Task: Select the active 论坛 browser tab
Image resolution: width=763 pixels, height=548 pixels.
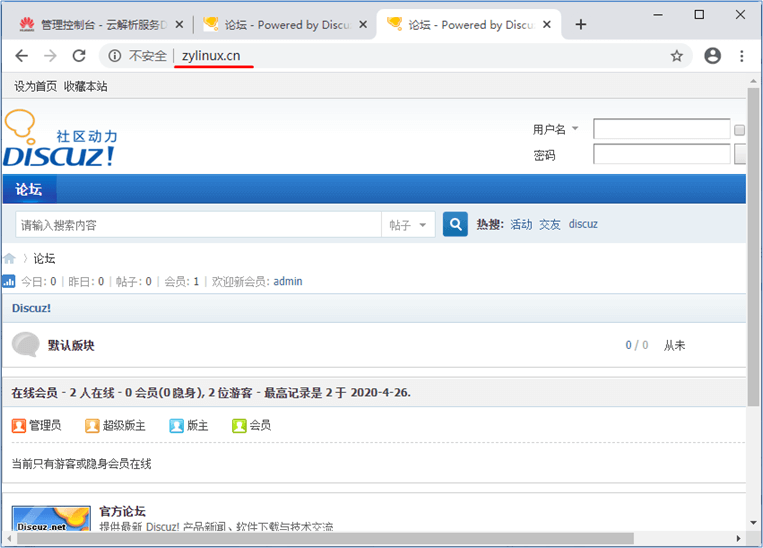Action: 468,24
